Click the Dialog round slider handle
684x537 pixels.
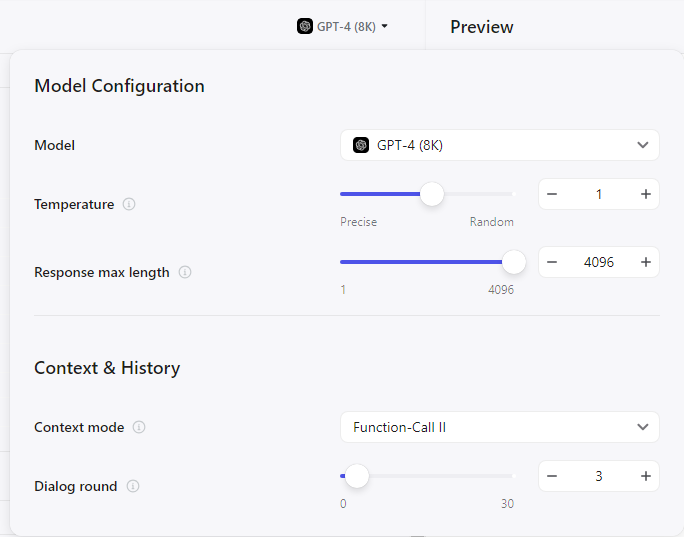[357, 476]
